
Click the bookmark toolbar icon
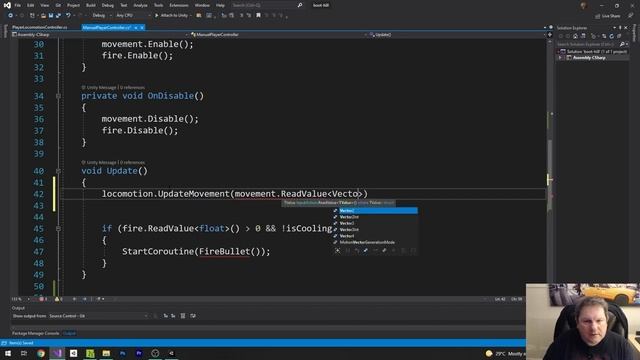tap(258, 16)
